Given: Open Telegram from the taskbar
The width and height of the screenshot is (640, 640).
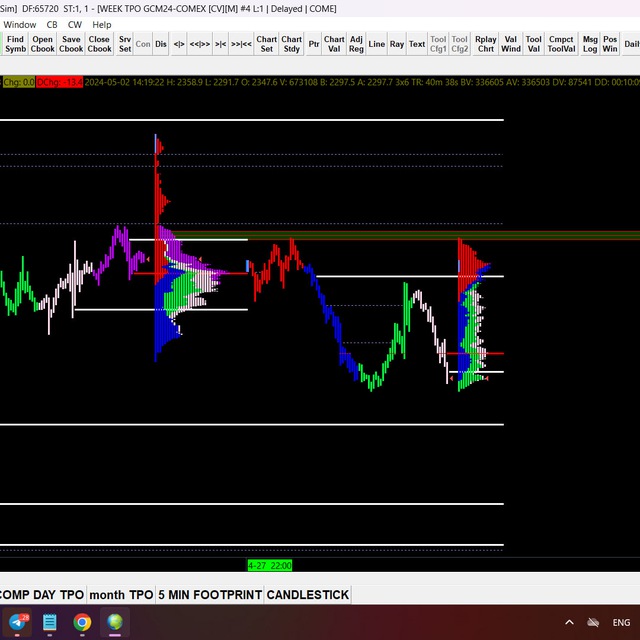Looking at the screenshot, I should 17,622.
